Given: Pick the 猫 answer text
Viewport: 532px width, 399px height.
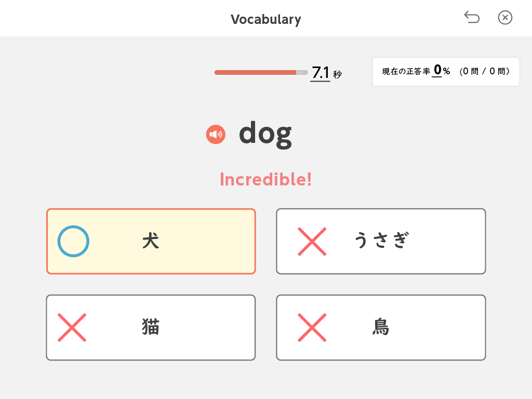Looking at the screenshot, I should pos(151,327).
